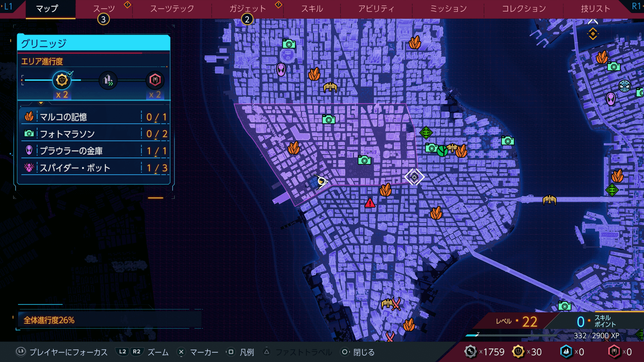This screenshot has height=362, width=644.
Task: Open the ガジェット tab
Action: (x=248, y=9)
